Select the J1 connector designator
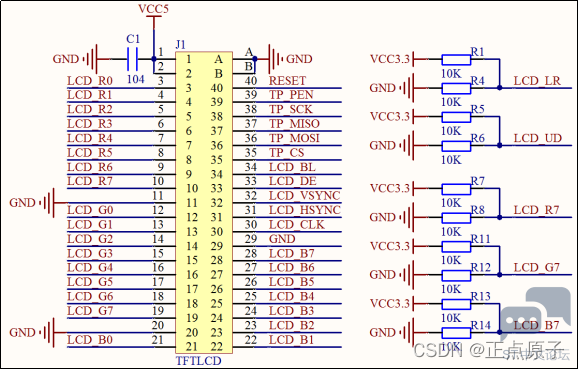Image resolution: width=579 pixels, height=370 pixels. (x=181, y=45)
